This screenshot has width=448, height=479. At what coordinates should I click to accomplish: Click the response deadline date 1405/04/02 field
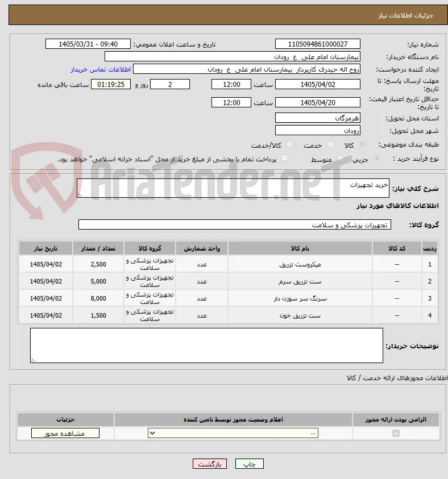pyautogui.click(x=317, y=84)
